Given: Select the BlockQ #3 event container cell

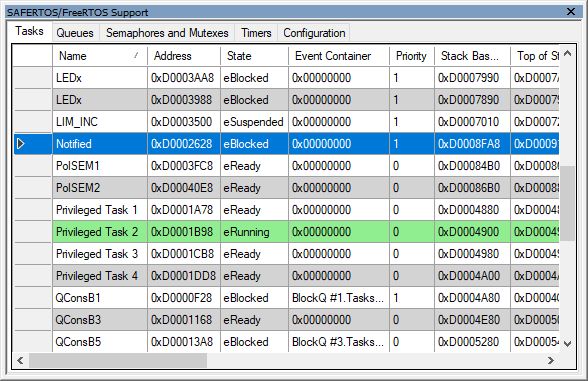Looking at the screenshot, I should 339,342.
